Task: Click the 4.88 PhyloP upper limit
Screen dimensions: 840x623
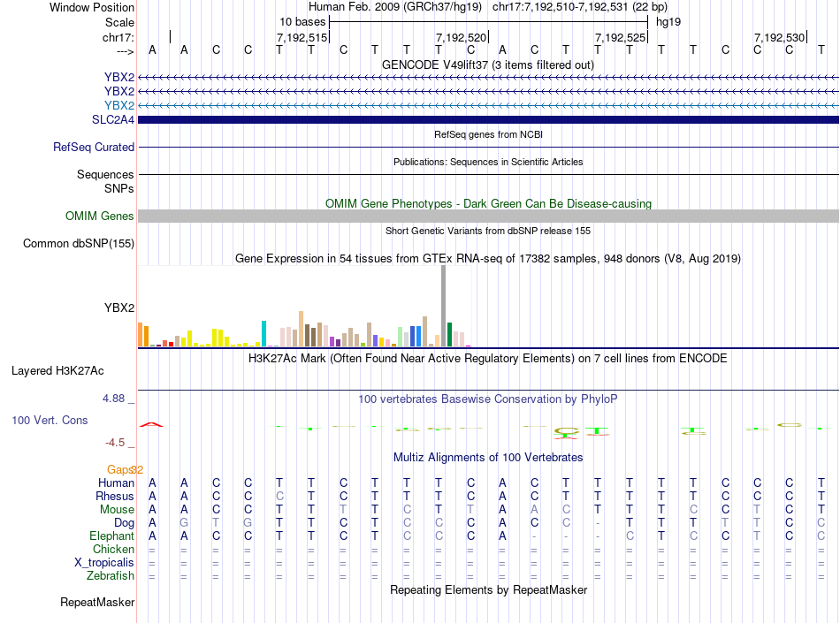Action: point(113,399)
